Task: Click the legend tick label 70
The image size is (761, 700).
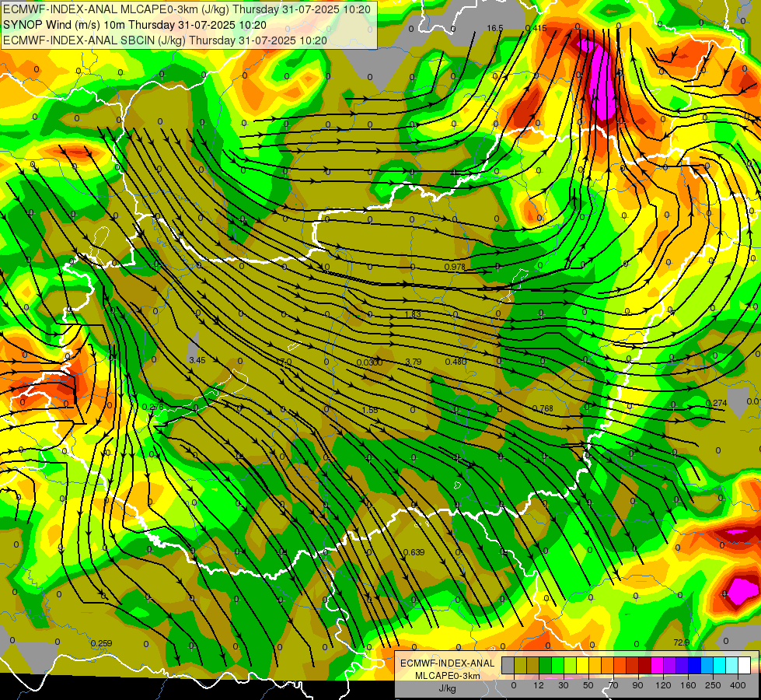Action: point(613,685)
